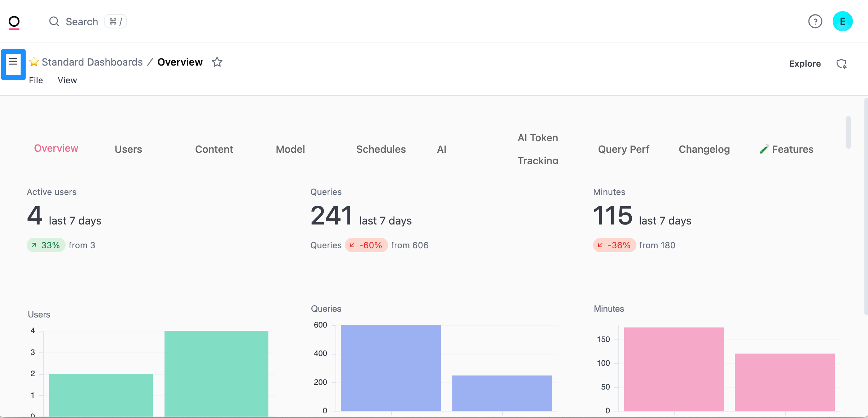868x418 pixels.
Task: Open the View menu
Action: [x=67, y=80]
